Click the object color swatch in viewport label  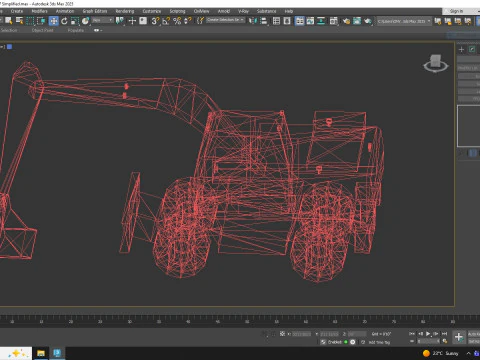[x=9, y=47]
